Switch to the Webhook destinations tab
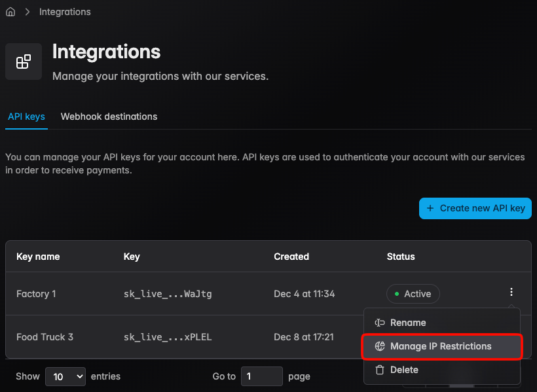This screenshot has height=392, width=537. click(109, 116)
